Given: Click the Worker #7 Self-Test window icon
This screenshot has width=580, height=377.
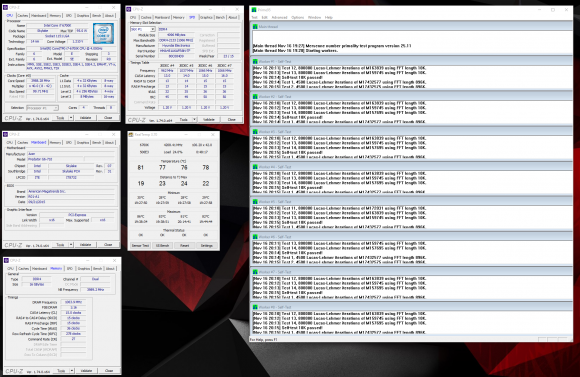Looking at the screenshot, I should tap(255, 272).
